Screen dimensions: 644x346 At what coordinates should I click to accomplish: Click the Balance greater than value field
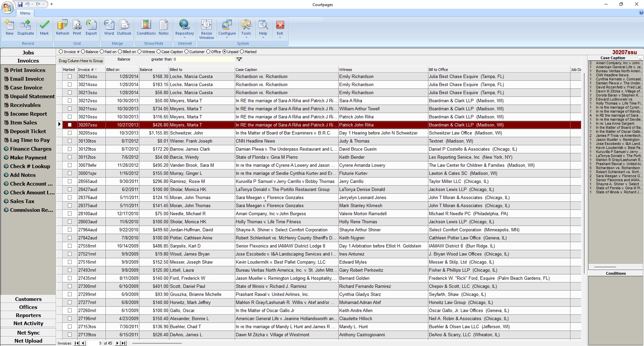pyautogui.click(x=204, y=59)
